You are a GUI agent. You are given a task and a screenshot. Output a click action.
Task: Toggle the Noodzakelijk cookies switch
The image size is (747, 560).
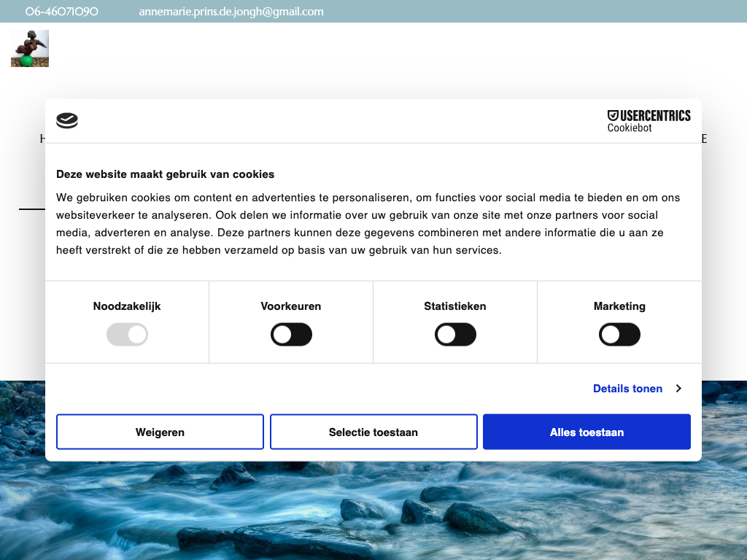pyautogui.click(x=127, y=335)
